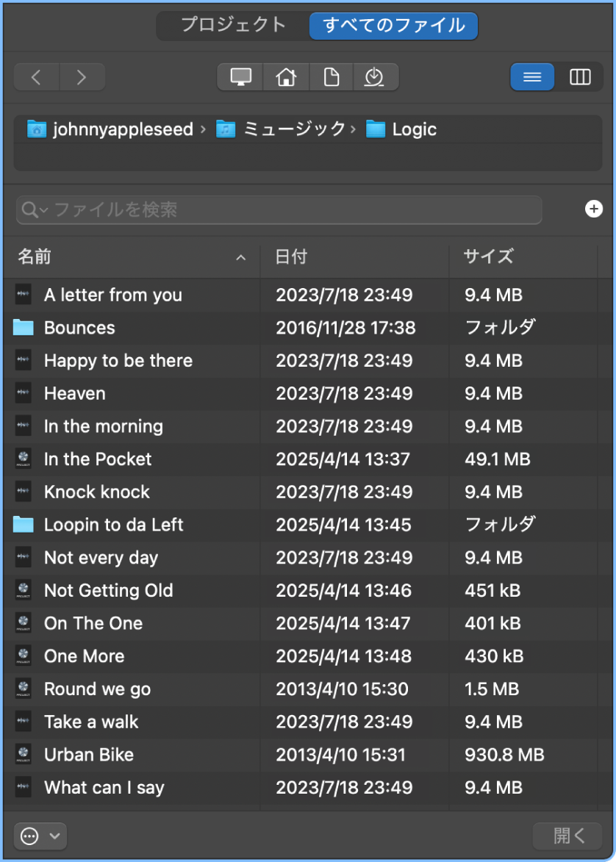Click the Documents icon in the toolbar
The height and width of the screenshot is (862, 616).
[331, 76]
